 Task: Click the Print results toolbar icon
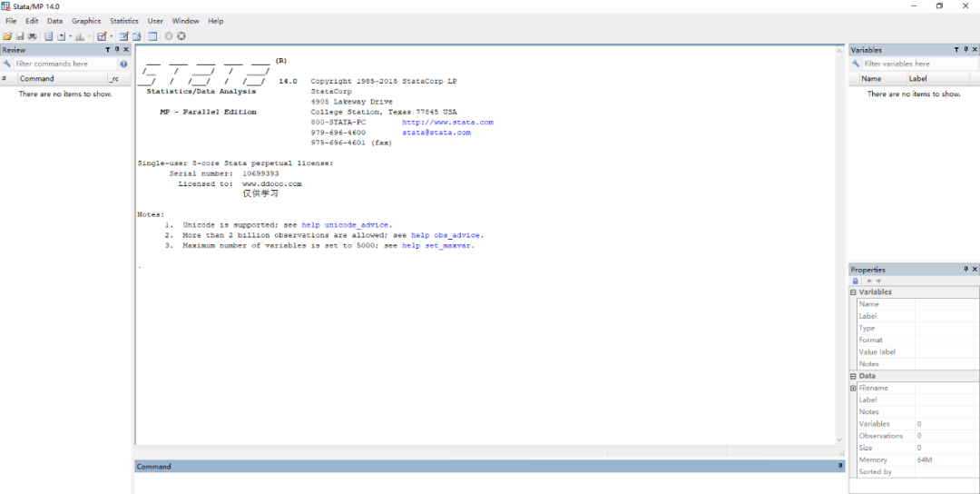click(x=32, y=36)
